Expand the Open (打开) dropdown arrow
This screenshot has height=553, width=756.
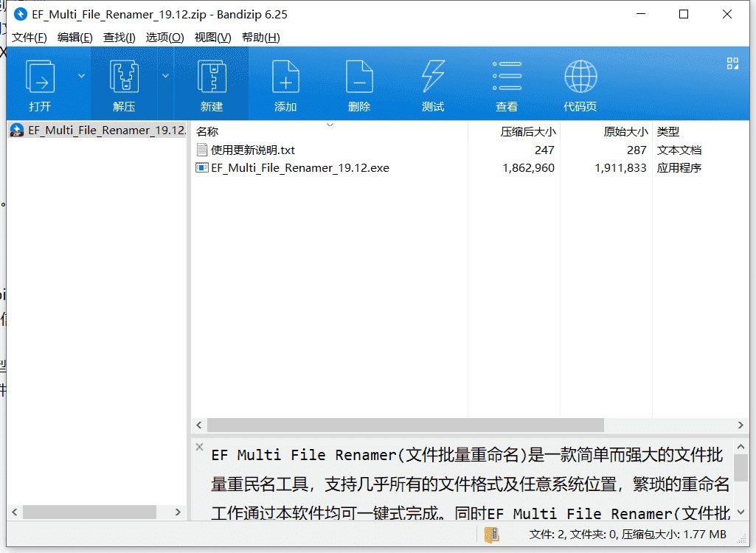(81, 76)
